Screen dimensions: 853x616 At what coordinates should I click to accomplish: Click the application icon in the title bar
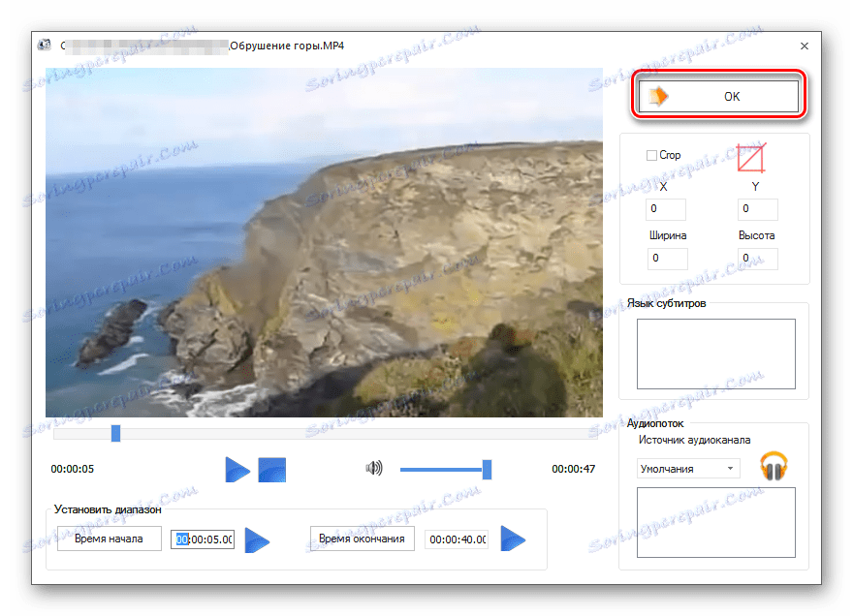coord(44,46)
